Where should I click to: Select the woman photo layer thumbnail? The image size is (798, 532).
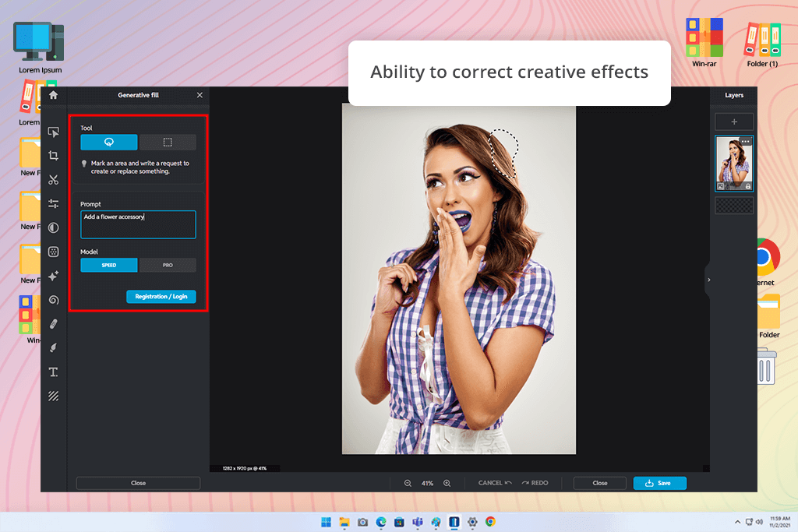(734, 163)
